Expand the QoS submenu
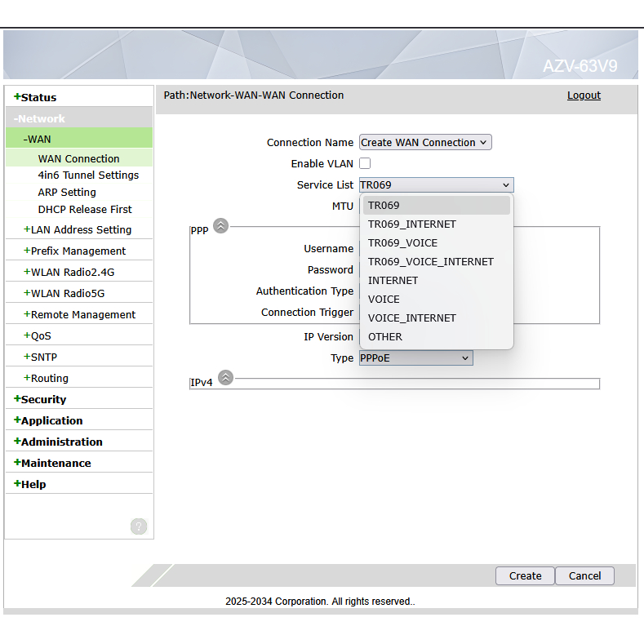 pos(41,335)
